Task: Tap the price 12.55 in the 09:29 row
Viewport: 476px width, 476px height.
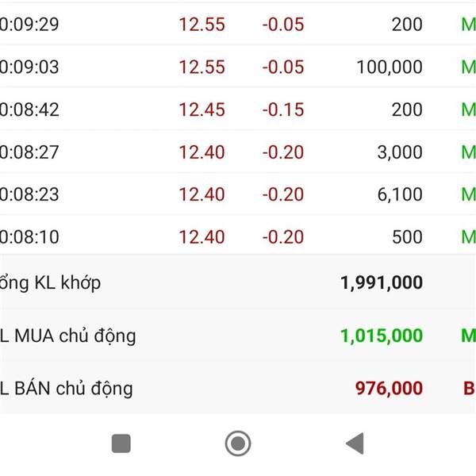Action: click(x=202, y=25)
